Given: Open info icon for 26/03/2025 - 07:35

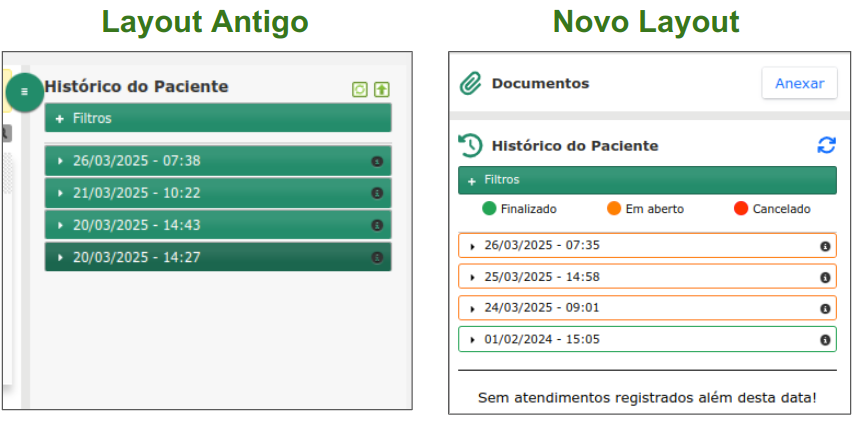Looking at the screenshot, I should (825, 247).
